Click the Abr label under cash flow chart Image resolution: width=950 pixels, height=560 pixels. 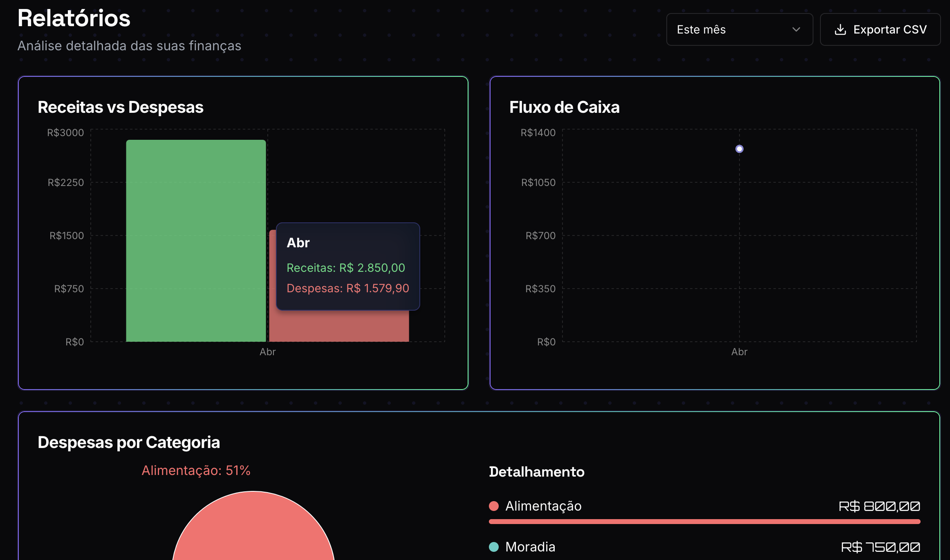point(739,352)
